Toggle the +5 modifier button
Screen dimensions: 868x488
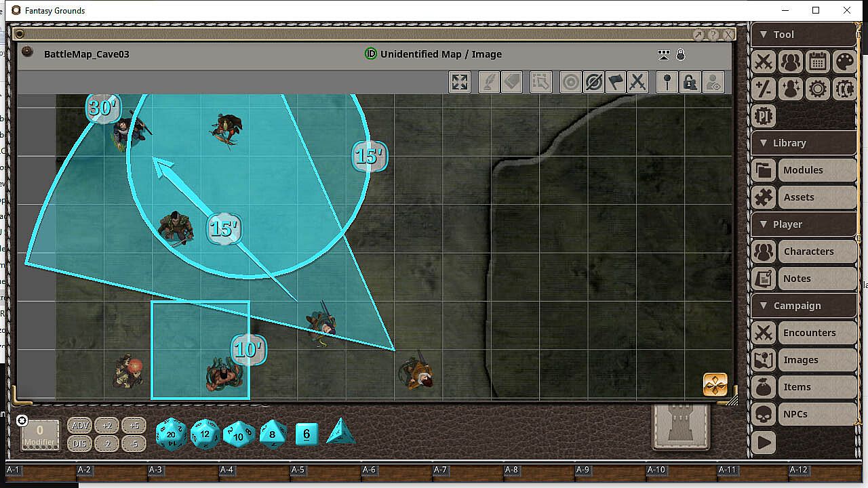click(134, 426)
